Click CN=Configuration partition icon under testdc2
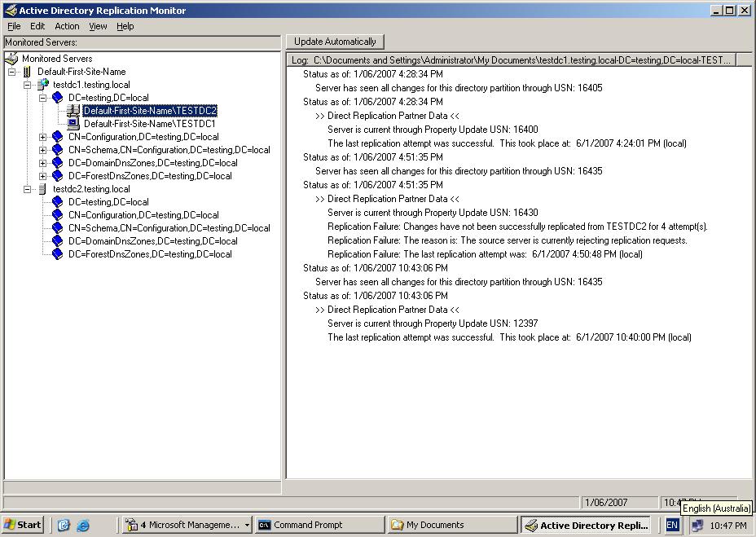The height and width of the screenshot is (537, 756). [x=57, y=214]
